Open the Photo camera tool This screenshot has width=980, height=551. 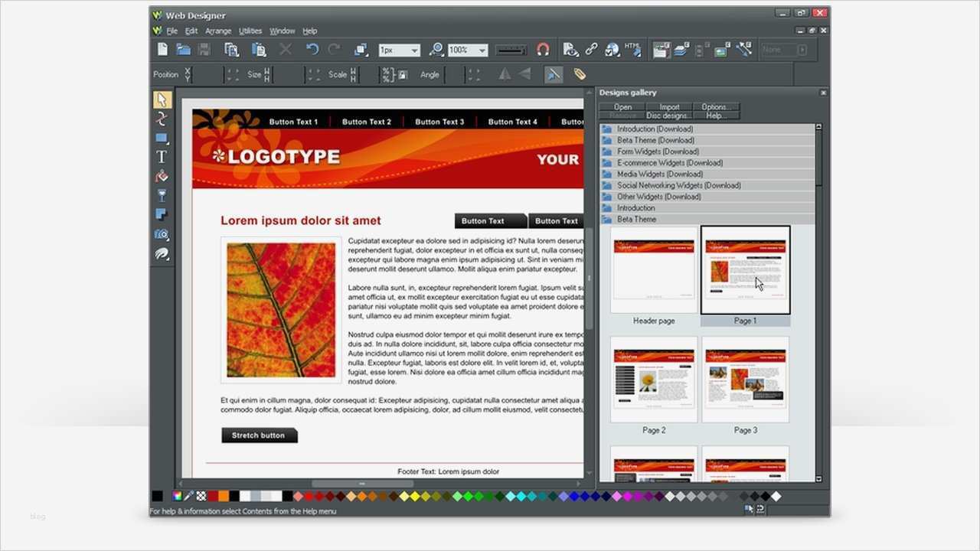pos(162,234)
